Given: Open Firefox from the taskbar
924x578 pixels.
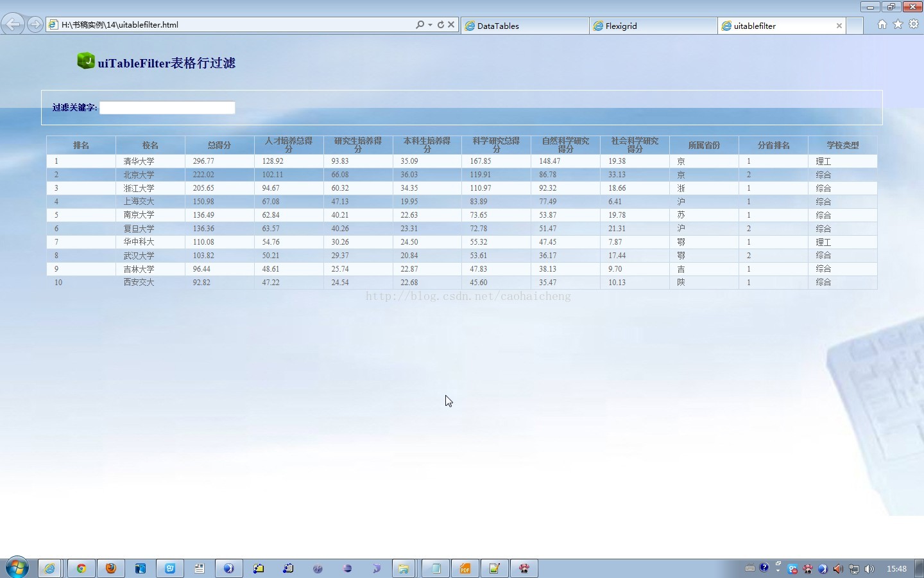Looking at the screenshot, I should (x=111, y=568).
